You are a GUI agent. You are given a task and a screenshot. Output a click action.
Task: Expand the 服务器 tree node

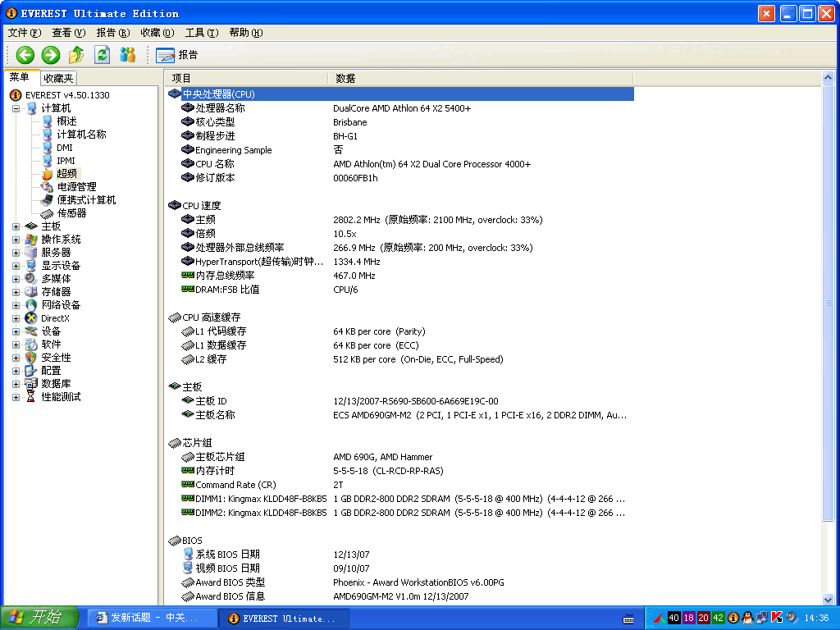(16, 253)
